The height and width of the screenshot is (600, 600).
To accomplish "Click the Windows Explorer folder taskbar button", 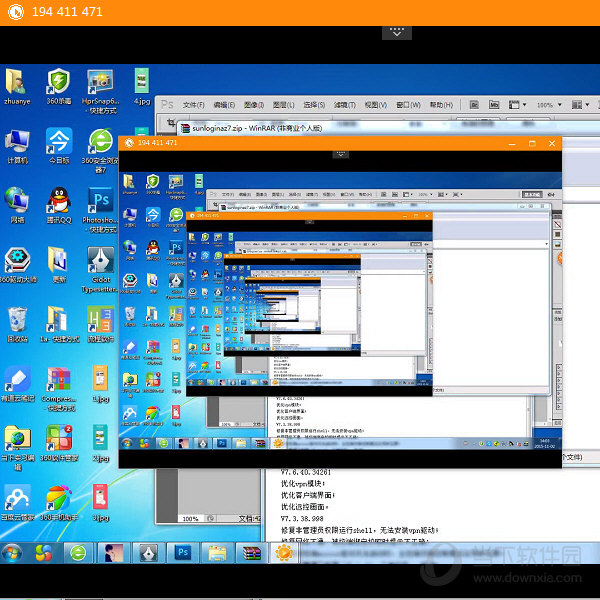I will (217, 553).
